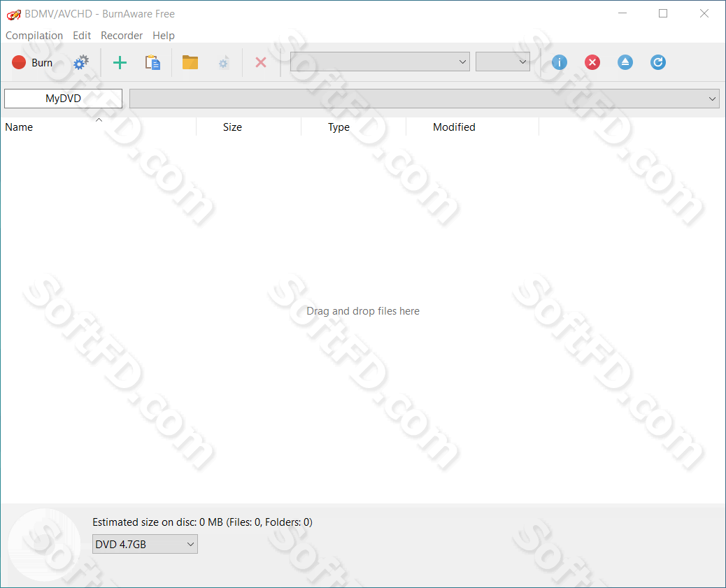726x588 pixels.
Task: Remove item with red X icon
Action: 261,62
